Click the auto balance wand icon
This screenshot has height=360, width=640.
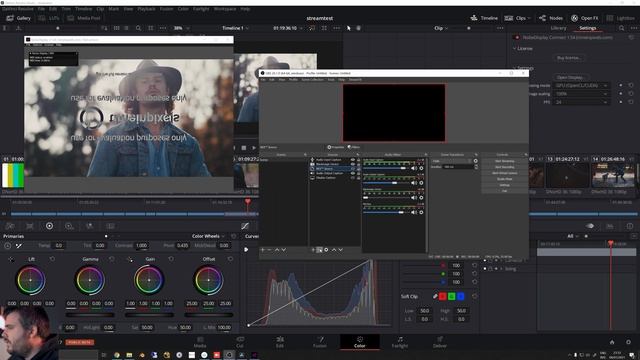(18, 246)
